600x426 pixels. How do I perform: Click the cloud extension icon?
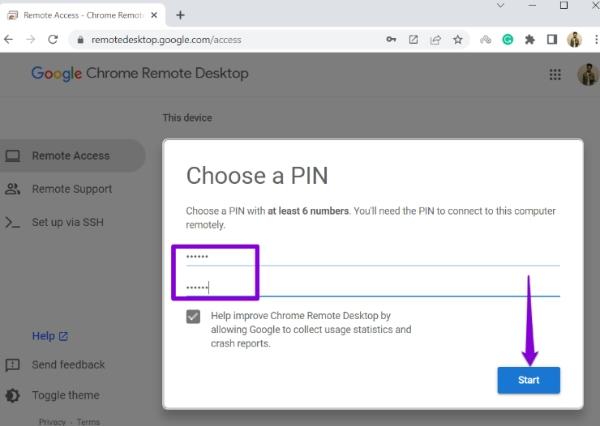click(x=486, y=39)
